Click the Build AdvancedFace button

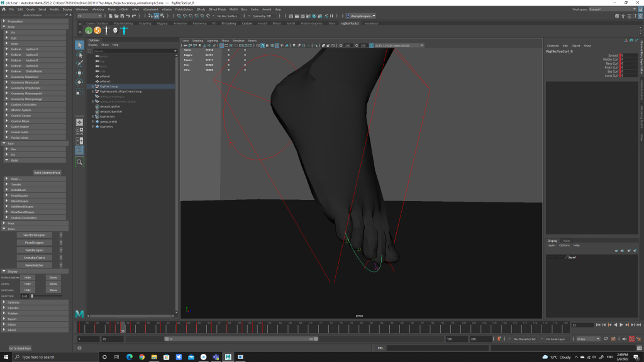[x=47, y=172]
